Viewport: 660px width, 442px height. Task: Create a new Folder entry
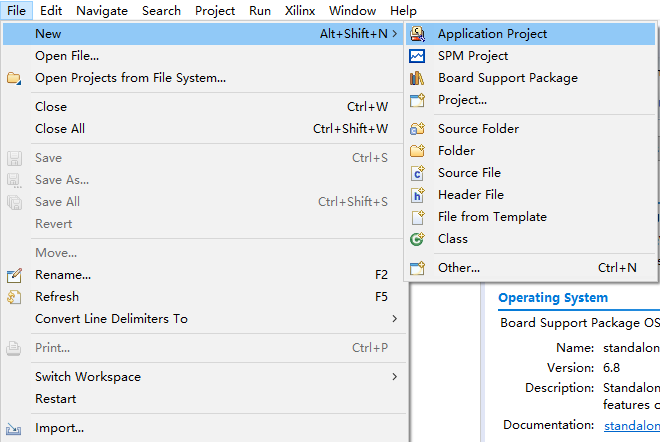tap(531, 150)
